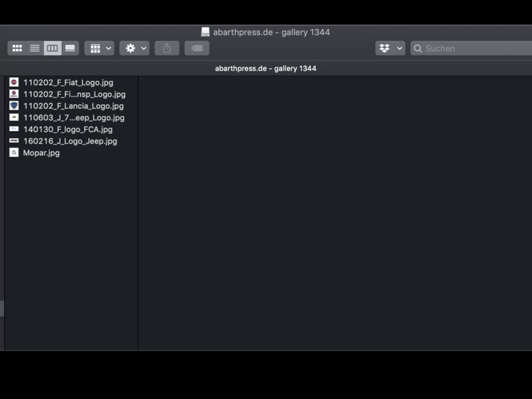This screenshot has width=532, height=399.
Task: Open the Dropbox toolbar menu
Action: [390, 48]
